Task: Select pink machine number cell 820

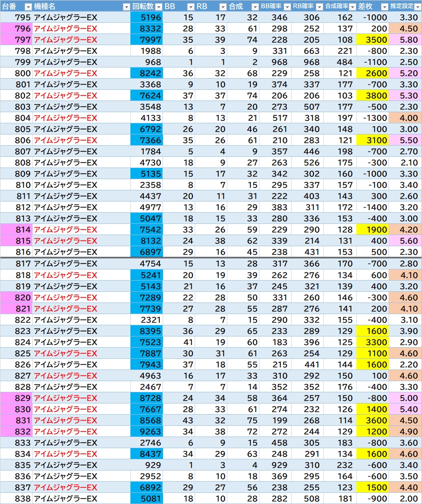Action: pyautogui.click(x=16, y=298)
